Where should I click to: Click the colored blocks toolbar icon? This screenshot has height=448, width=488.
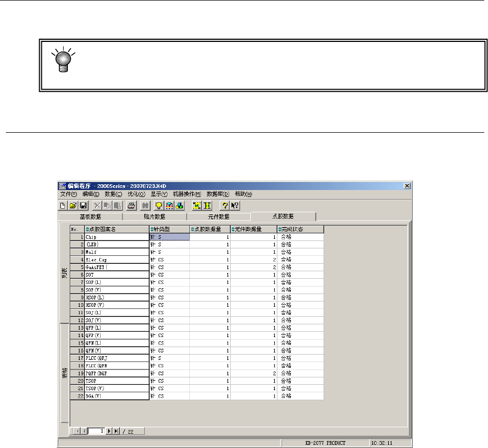tap(180, 205)
